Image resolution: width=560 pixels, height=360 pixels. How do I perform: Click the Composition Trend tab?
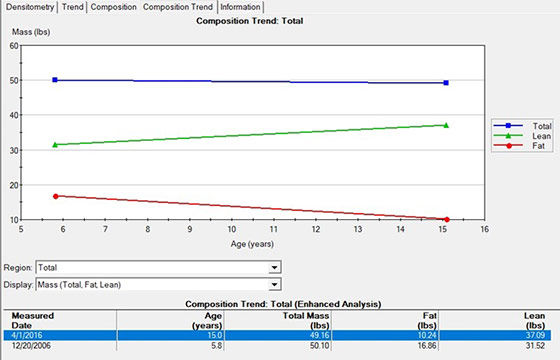(178, 7)
